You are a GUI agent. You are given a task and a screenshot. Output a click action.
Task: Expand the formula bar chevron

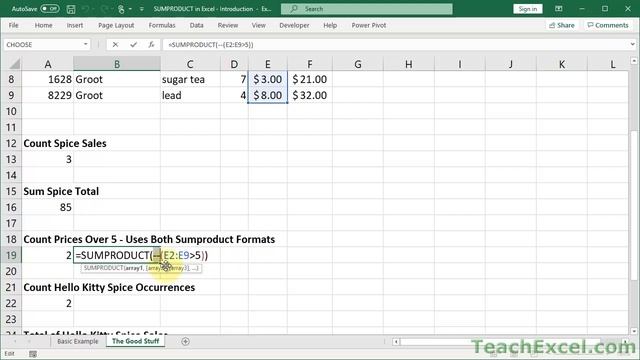click(632, 44)
